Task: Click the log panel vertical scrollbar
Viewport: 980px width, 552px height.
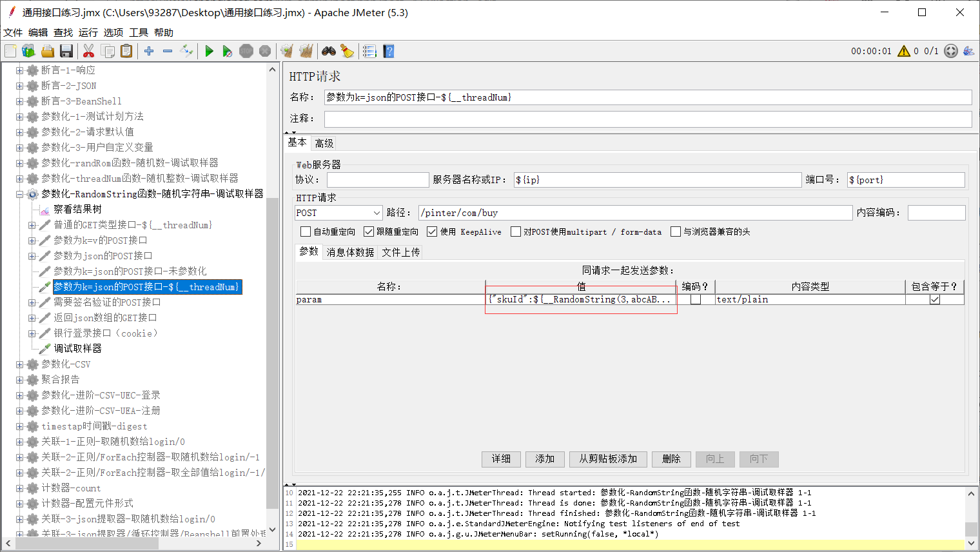Action: tap(972, 529)
